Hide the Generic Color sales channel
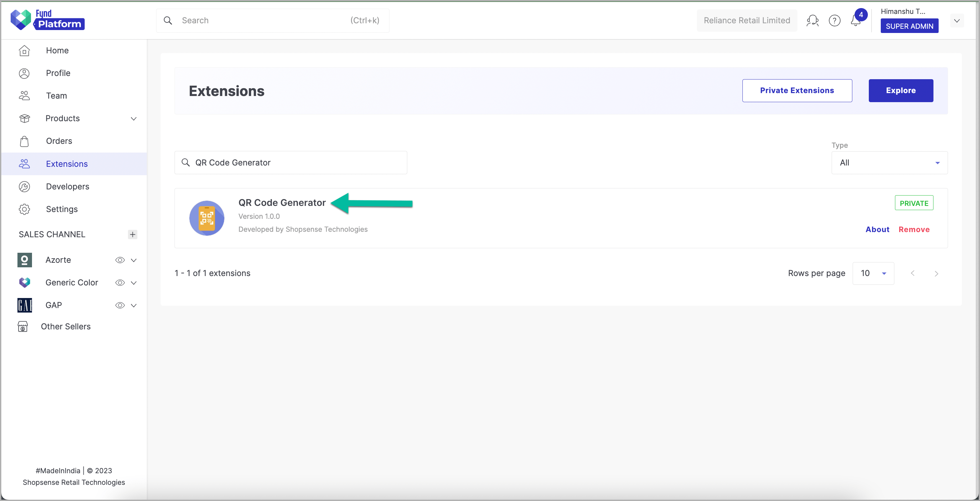Image resolution: width=980 pixels, height=501 pixels. (x=120, y=282)
